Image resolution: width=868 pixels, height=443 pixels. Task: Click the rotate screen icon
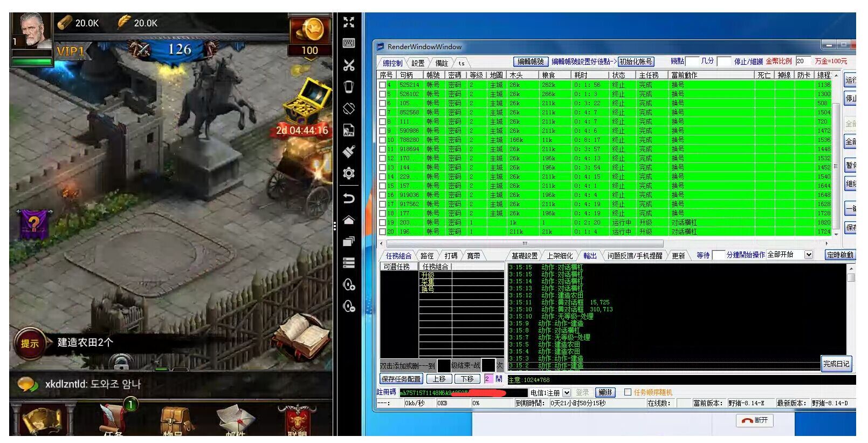click(x=349, y=108)
